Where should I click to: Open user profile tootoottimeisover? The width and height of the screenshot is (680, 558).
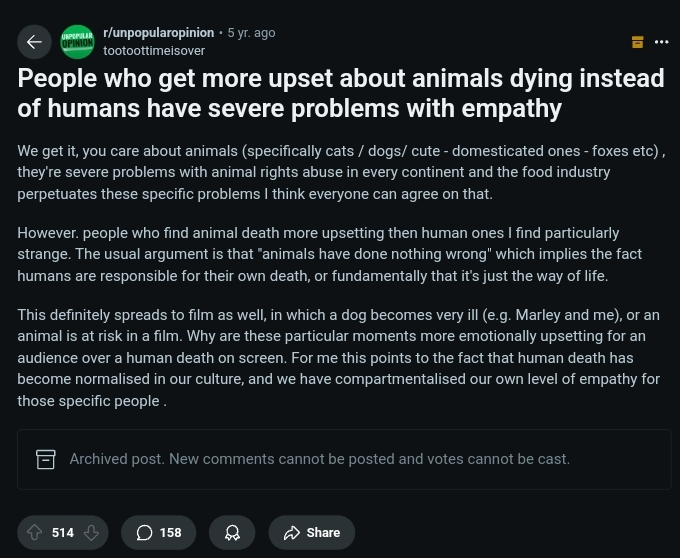[154, 51]
